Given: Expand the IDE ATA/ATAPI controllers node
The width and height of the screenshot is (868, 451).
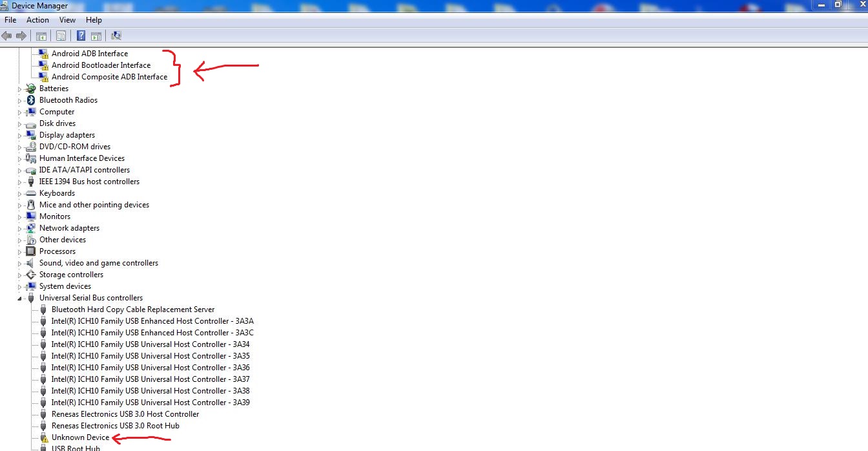Looking at the screenshot, I should click(19, 170).
